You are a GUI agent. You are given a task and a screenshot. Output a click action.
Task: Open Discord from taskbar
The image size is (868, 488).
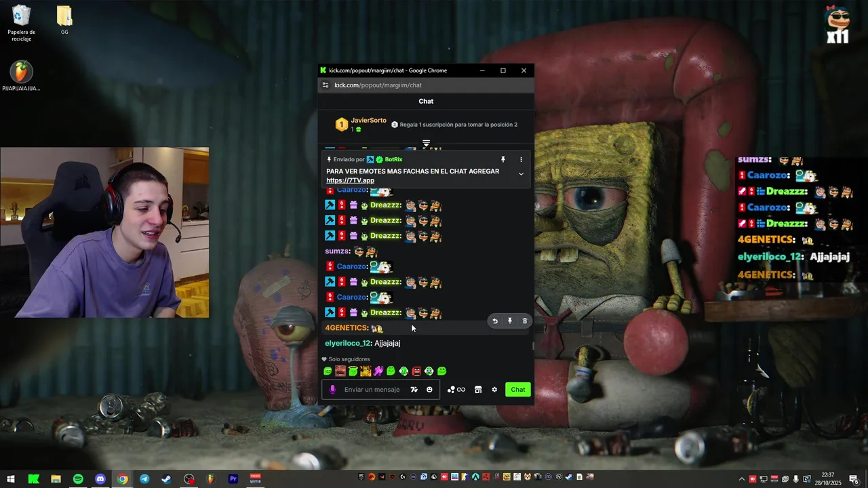[x=100, y=479]
